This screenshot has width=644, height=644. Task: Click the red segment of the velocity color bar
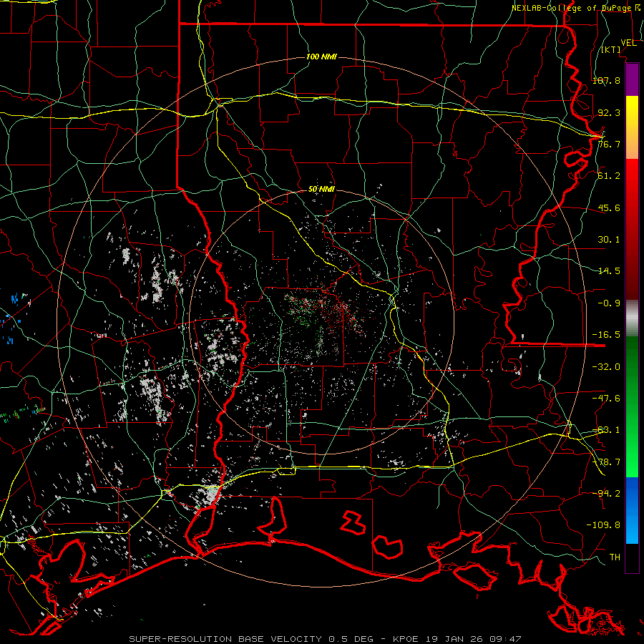632,229
